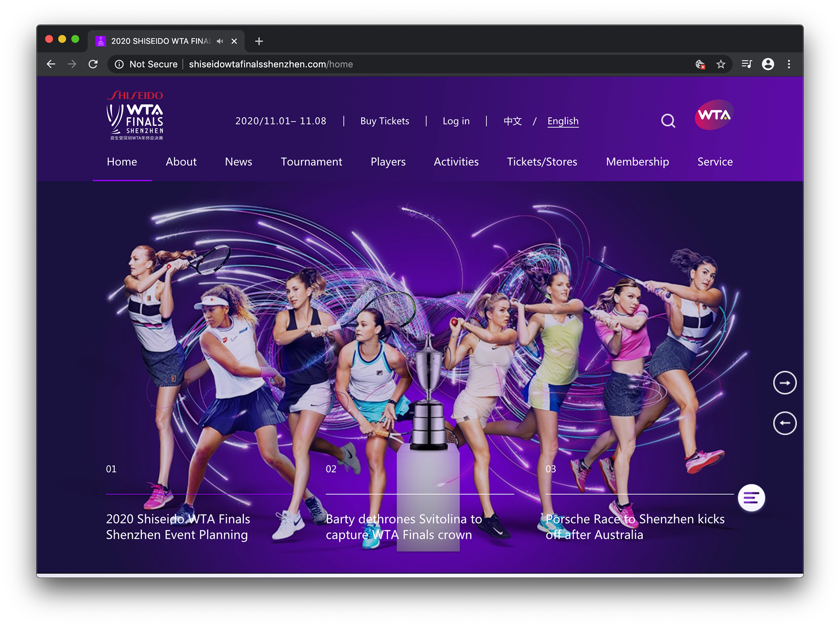The width and height of the screenshot is (840, 626).
Task: Click the Log in link
Action: 456,121
